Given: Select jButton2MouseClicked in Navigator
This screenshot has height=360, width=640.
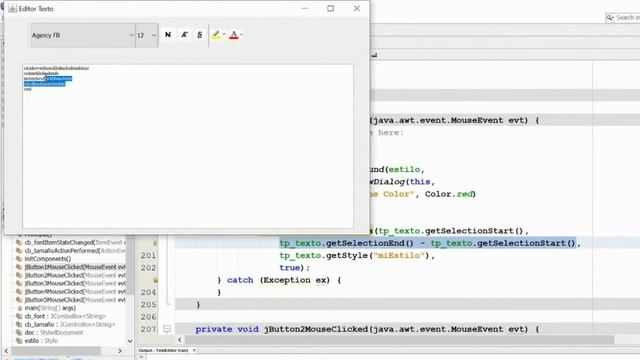Looking at the screenshot, I should point(75,275).
